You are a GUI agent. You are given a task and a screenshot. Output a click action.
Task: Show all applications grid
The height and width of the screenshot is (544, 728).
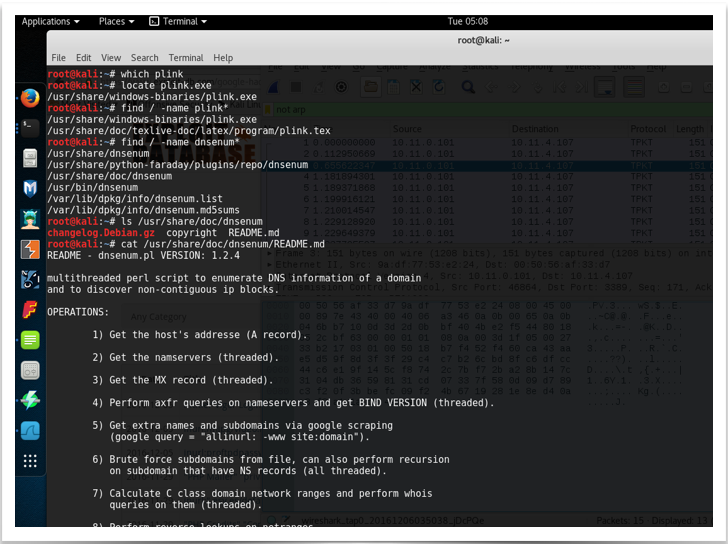[x=30, y=461]
